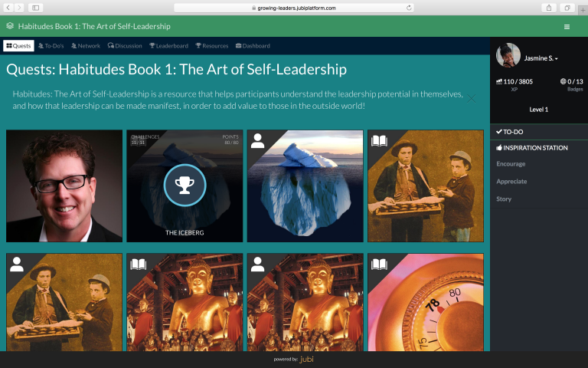
Task: Switch to the To-Do's tab
Action: [x=51, y=46]
